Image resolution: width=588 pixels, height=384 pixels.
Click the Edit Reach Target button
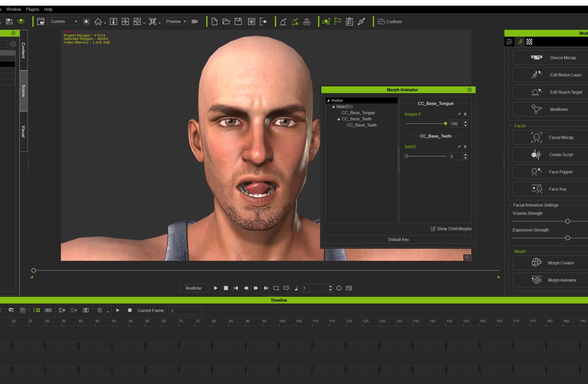pyautogui.click(x=550, y=92)
